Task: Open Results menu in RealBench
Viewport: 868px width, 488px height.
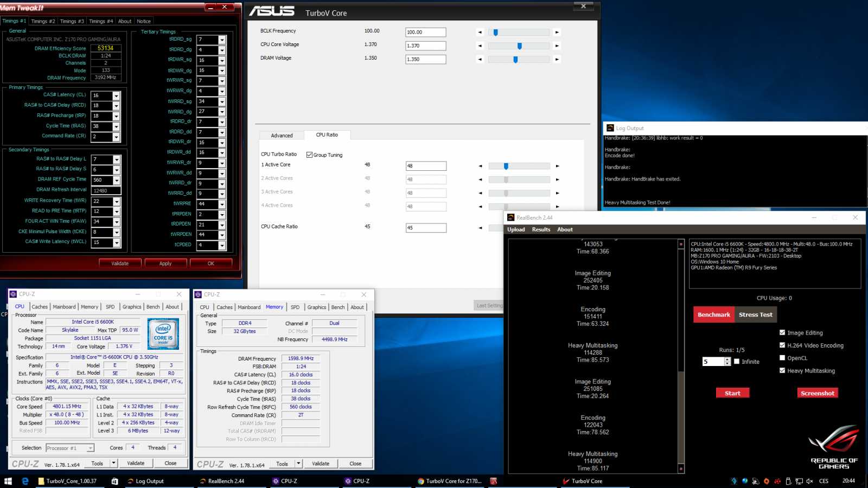Action: click(541, 229)
